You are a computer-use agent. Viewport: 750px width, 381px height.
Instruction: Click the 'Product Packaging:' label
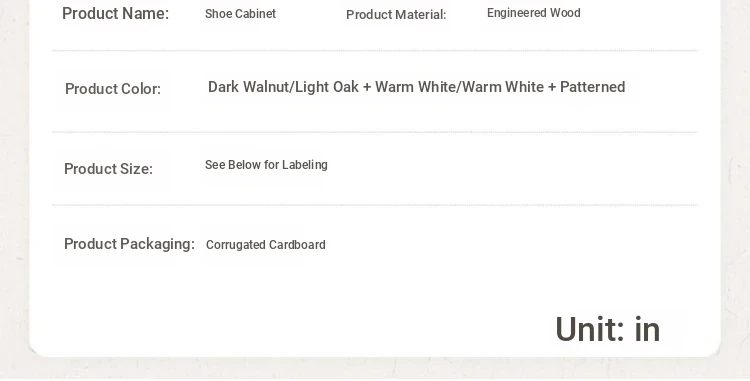tap(129, 244)
